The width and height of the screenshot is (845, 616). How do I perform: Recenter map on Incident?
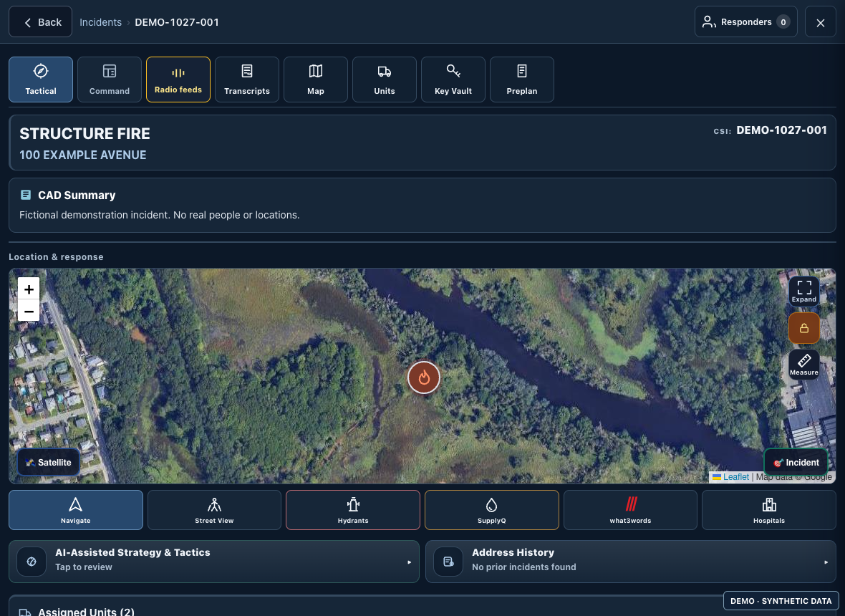click(x=796, y=463)
